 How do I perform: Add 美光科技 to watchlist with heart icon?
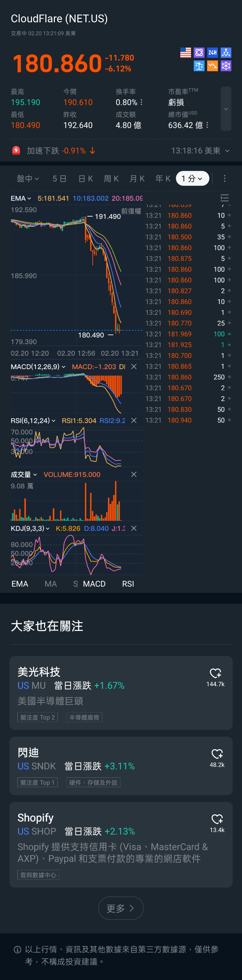(x=215, y=673)
